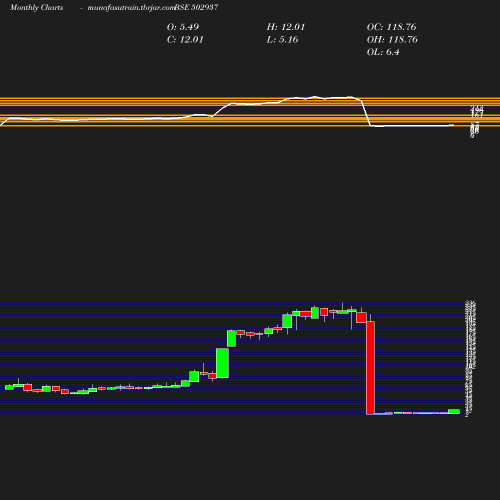Click the 'Monthly Charts' title text
Screen dimensions: 500x500
pyautogui.click(x=37, y=8)
